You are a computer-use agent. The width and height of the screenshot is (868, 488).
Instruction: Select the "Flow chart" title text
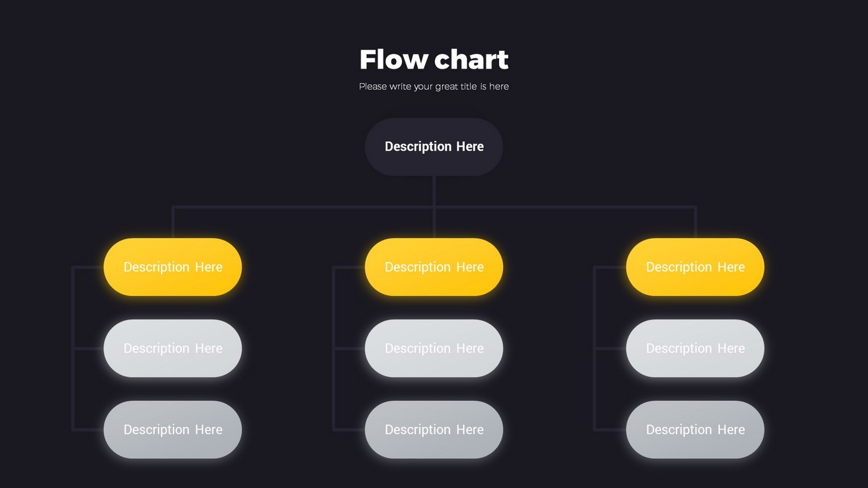pos(434,60)
